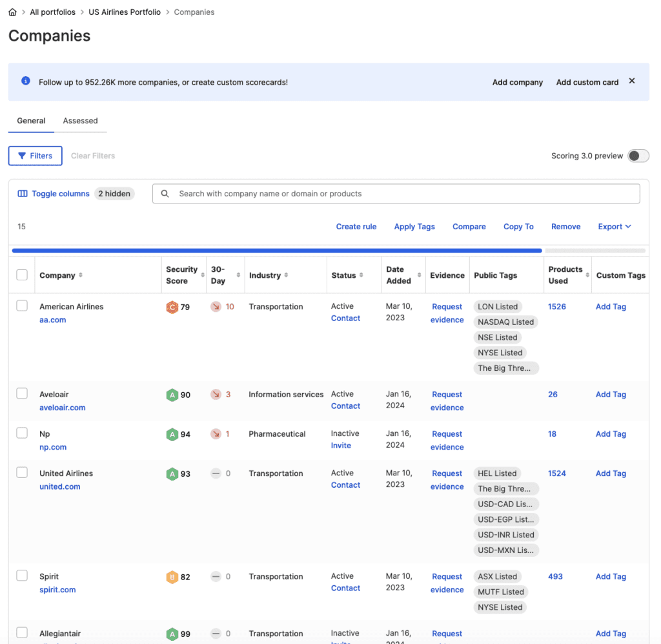Check the Spirit row checkbox
Image resolution: width=661 pixels, height=644 pixels.
22,576
